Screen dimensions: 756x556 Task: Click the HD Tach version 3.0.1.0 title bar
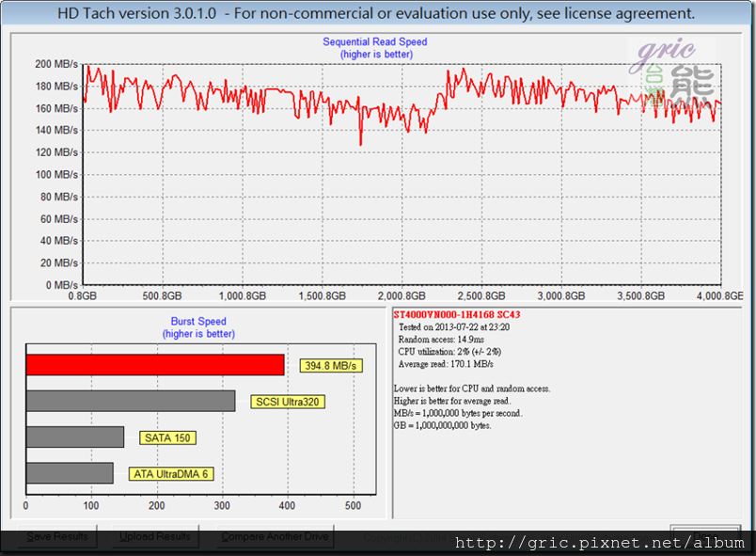[376, 13]
